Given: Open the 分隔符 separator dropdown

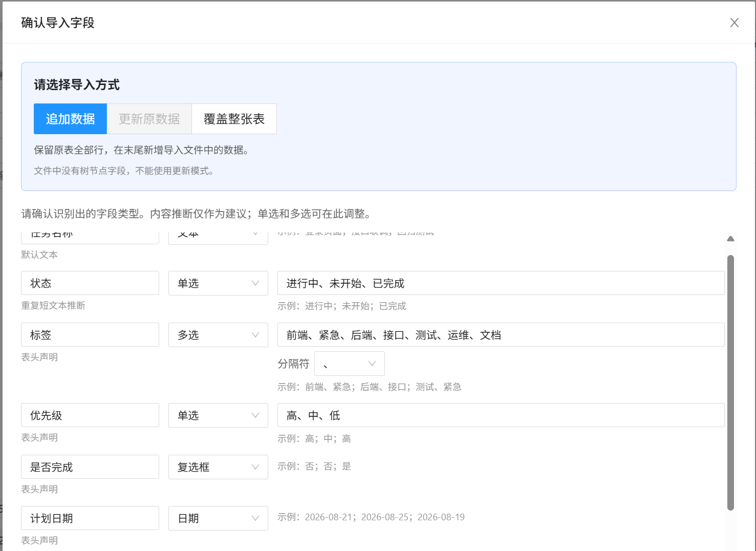Looking at the screenshot, I should [x=349, y=364].
